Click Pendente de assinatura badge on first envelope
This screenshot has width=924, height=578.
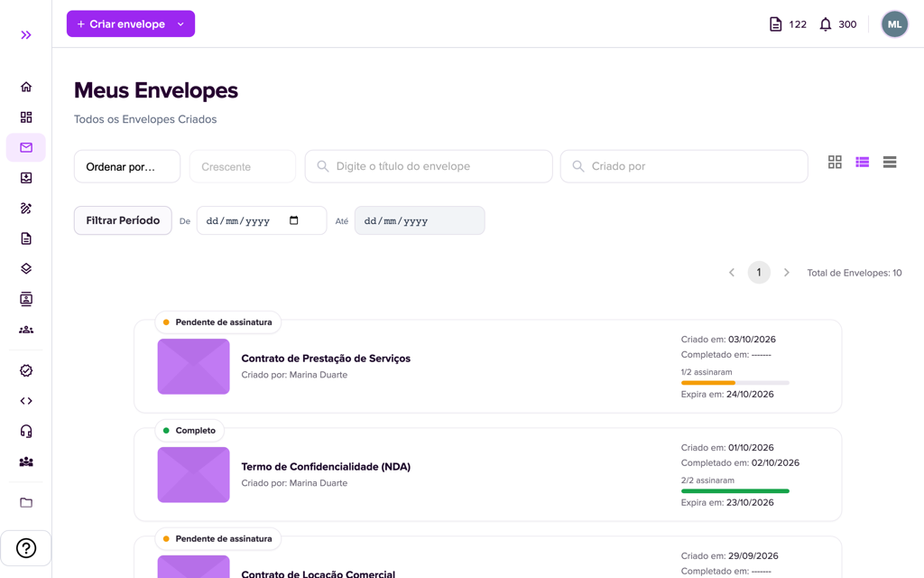(x=218, y=322)
